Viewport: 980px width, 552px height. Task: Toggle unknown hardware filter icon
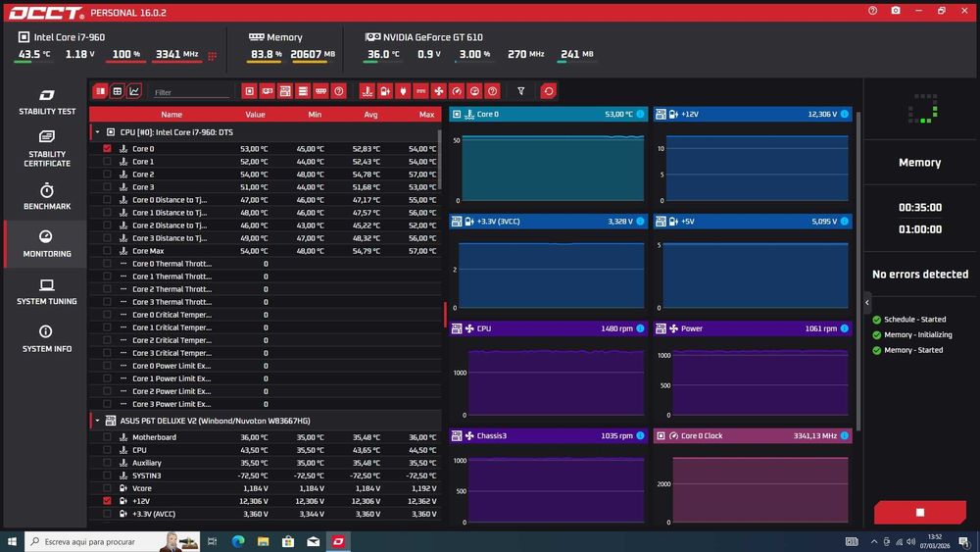[339, 91]
